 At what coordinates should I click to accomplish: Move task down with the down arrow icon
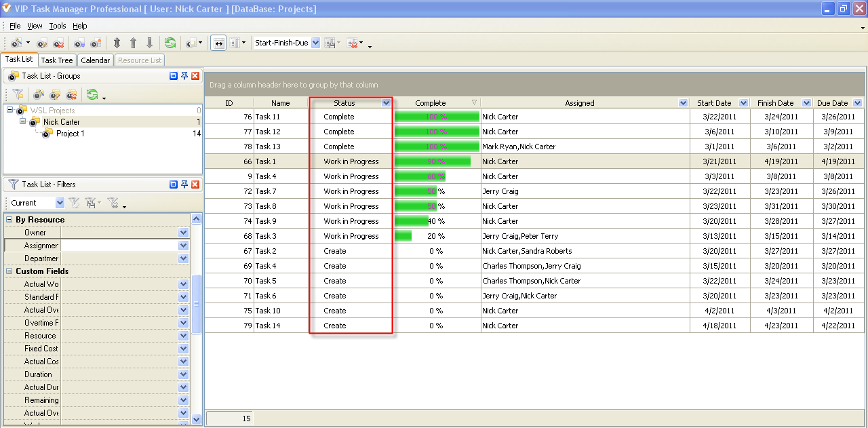coord(149,43)
